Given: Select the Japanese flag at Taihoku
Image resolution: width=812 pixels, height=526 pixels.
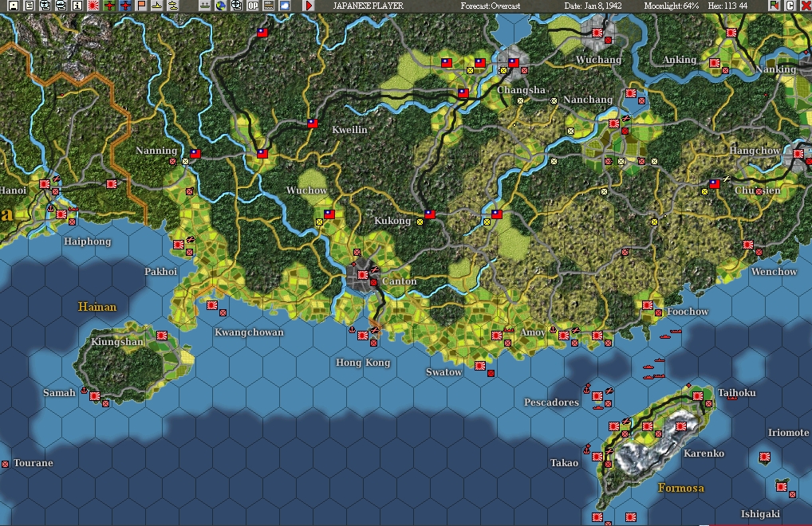Looking at the screenshot, I should [698, 396].
